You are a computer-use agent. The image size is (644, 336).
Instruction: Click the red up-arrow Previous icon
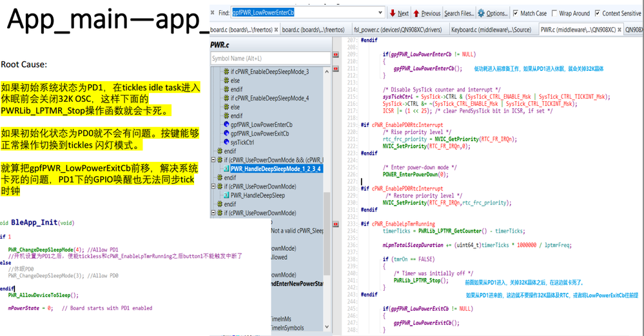point(416,13)
